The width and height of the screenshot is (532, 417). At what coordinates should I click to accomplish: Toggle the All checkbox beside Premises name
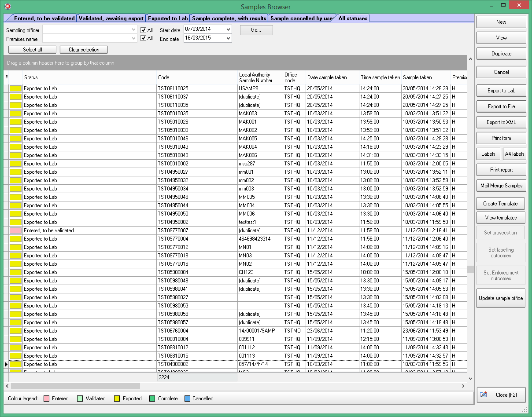[x=143, y=38]
